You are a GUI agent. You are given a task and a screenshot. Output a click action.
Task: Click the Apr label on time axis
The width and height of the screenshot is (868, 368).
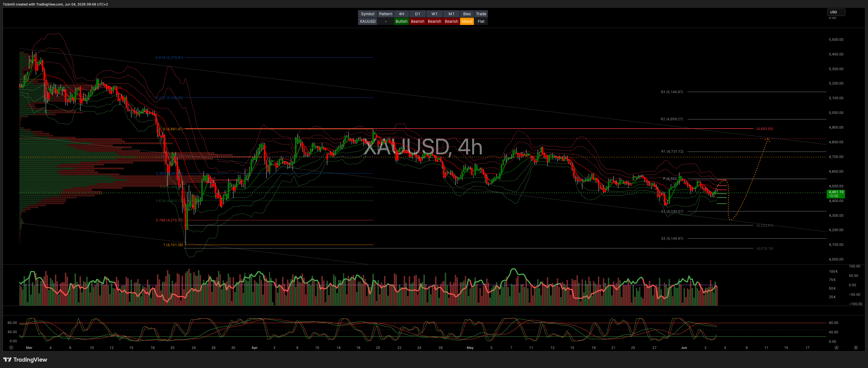coord(254,347)
